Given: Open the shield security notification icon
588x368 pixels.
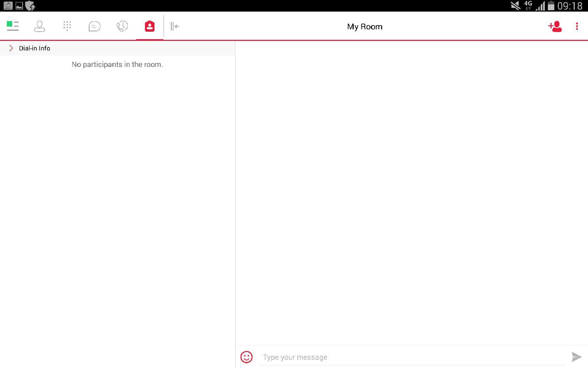Looking at the screenshot, I should 30,6.
